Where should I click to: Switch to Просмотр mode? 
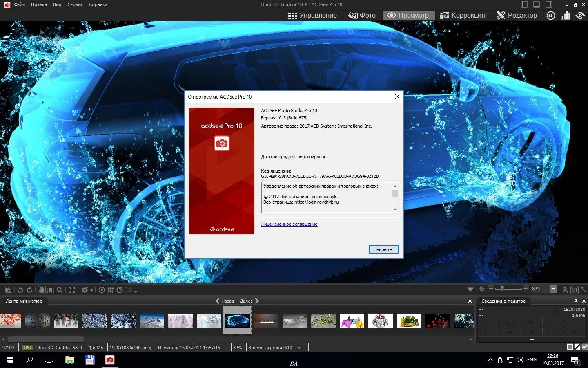click(x=408, y=16)
